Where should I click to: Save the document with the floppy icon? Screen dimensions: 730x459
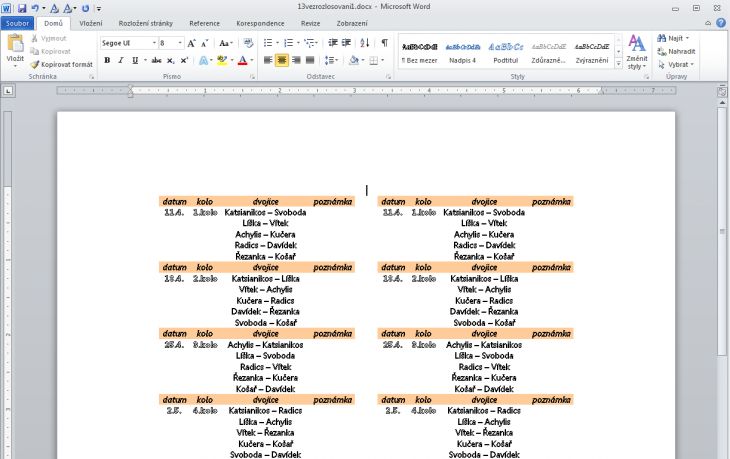[x=22, y=8]
